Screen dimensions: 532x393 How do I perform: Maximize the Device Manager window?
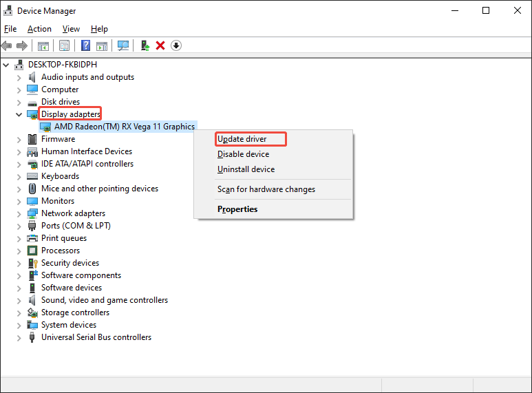point(486,10)
